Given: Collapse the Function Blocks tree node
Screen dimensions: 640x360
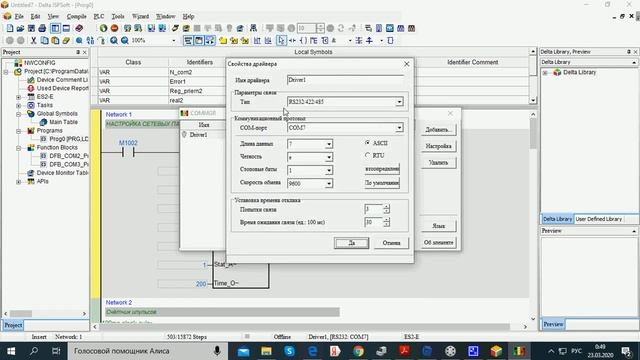Looking at the screenshot, I should (x=18, y=148).
